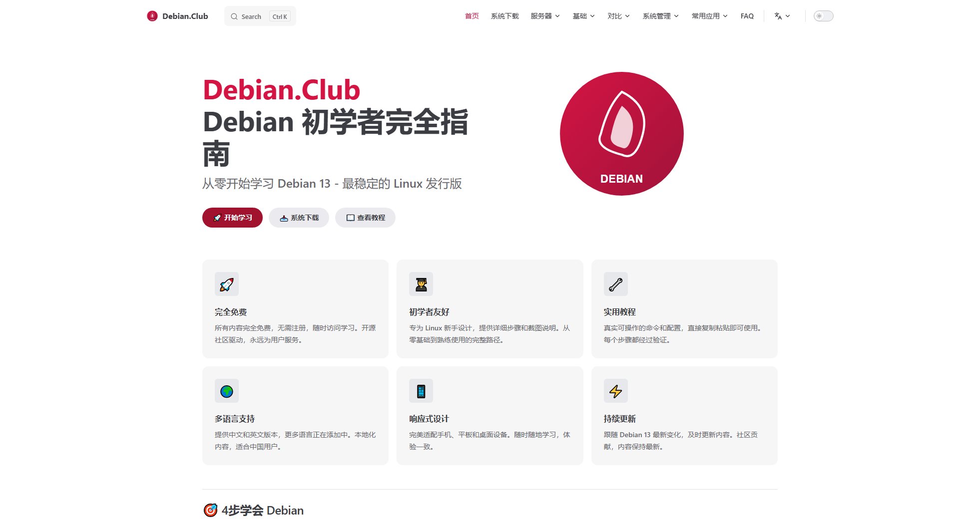
Task: Click the lightning icon in 持续更新 card
Action: click(x=616, y=391)
